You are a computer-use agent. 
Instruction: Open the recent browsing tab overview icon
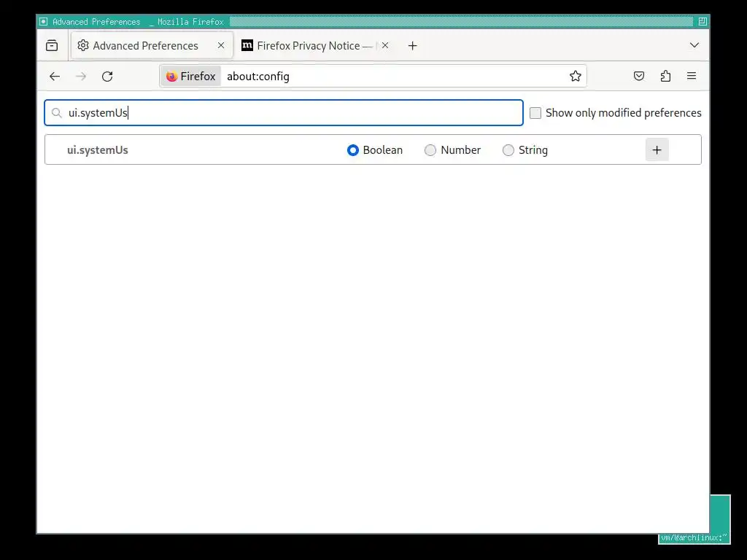[52, 45]
